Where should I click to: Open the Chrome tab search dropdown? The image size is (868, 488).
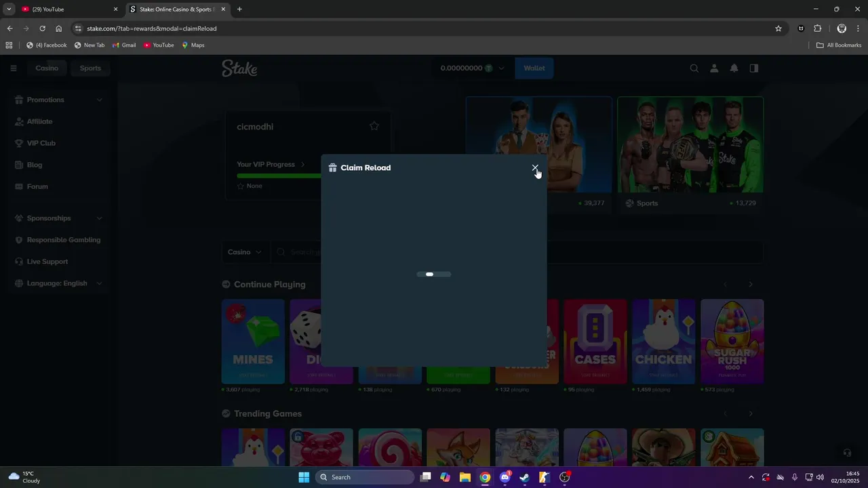[9, 9]
